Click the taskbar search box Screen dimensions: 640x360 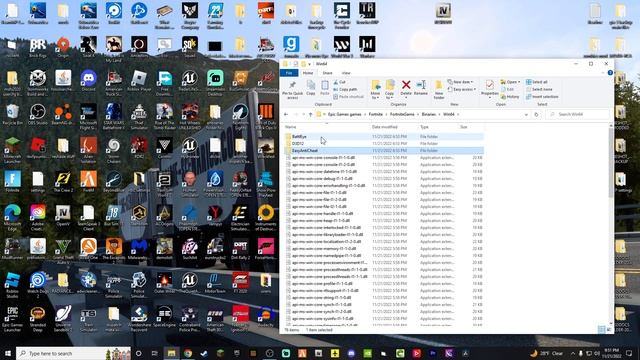[73, 353]
